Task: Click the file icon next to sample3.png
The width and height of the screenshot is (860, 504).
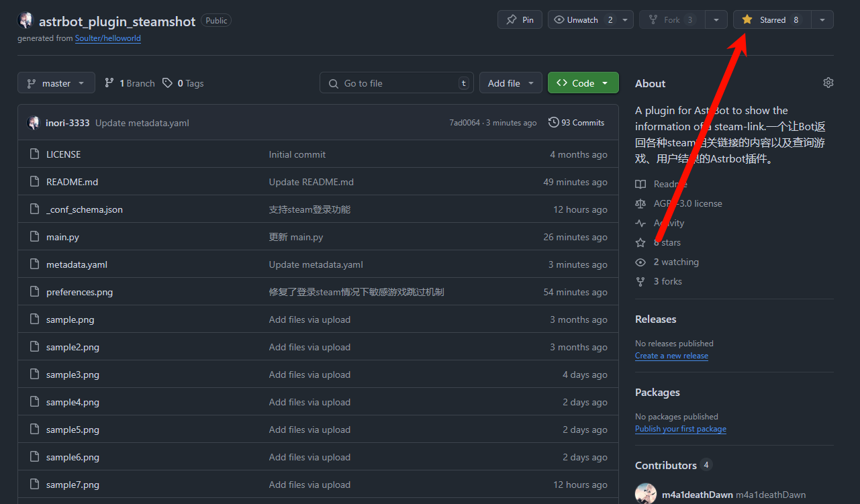Action: click(35, 374)
